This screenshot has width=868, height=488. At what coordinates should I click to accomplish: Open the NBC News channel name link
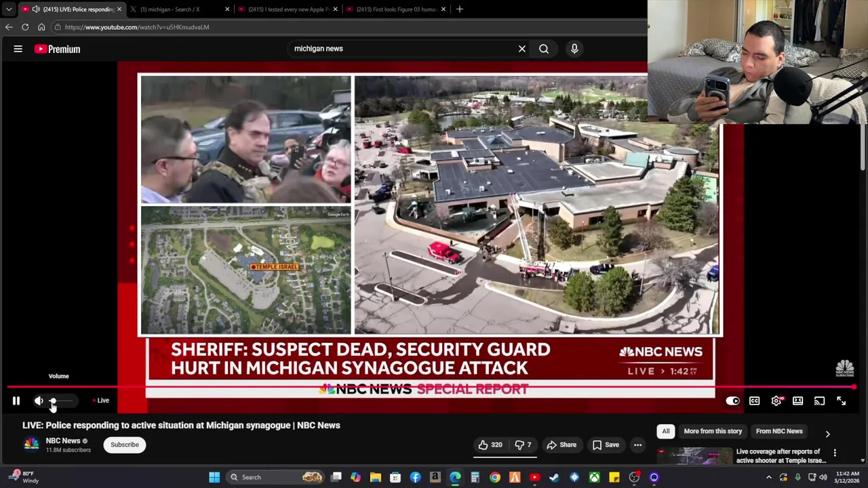(x=63, y=441)
